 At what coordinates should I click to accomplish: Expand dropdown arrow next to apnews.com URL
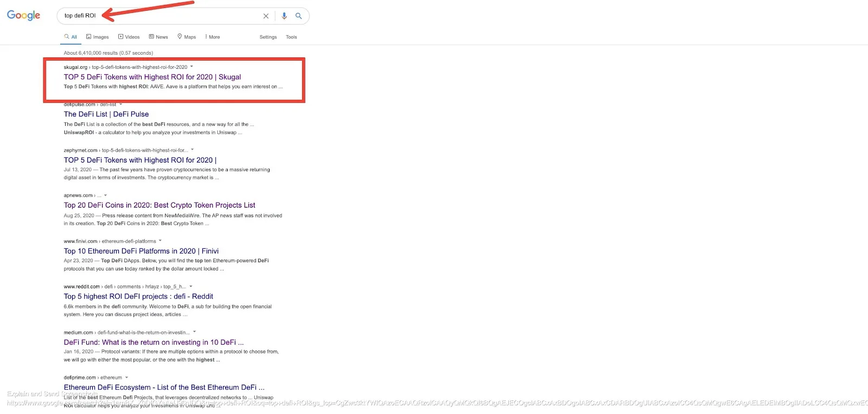(x=106, y=195)
